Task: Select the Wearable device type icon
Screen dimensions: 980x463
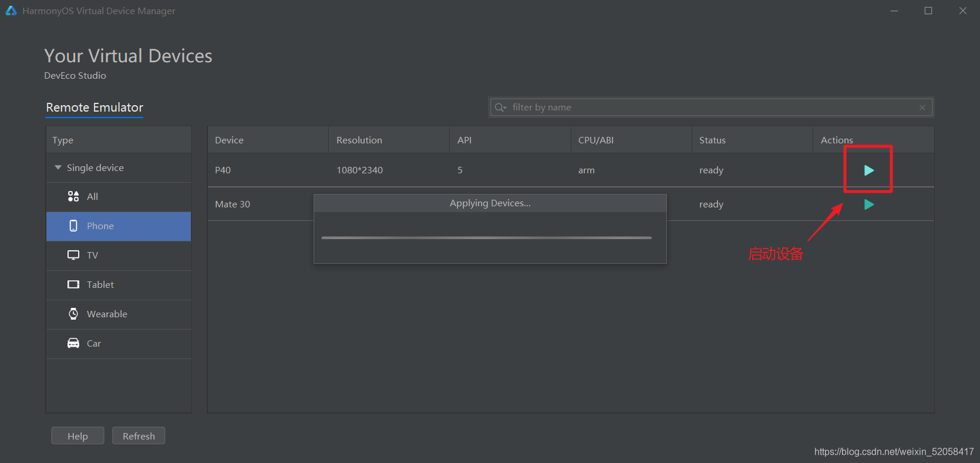Action: click(73, 314)
